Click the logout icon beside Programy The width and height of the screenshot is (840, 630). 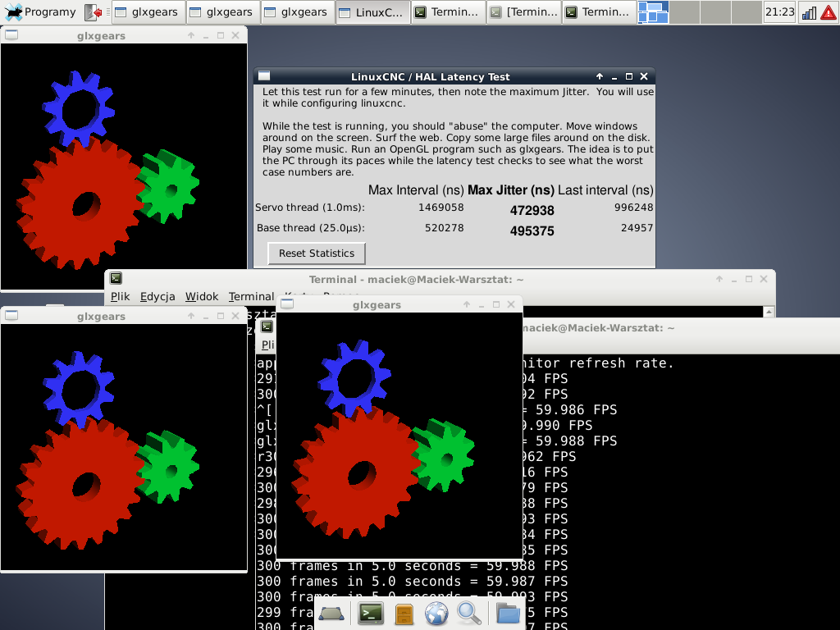[x=94, y=11]
